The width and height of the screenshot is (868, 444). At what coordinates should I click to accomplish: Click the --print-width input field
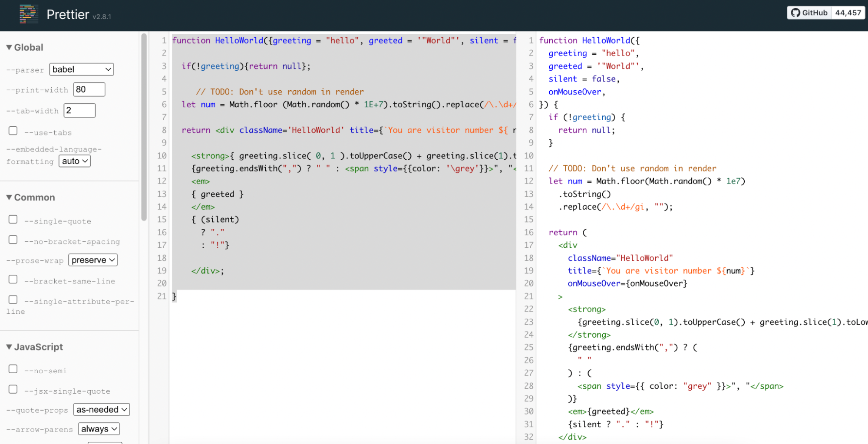pos(89,89)
